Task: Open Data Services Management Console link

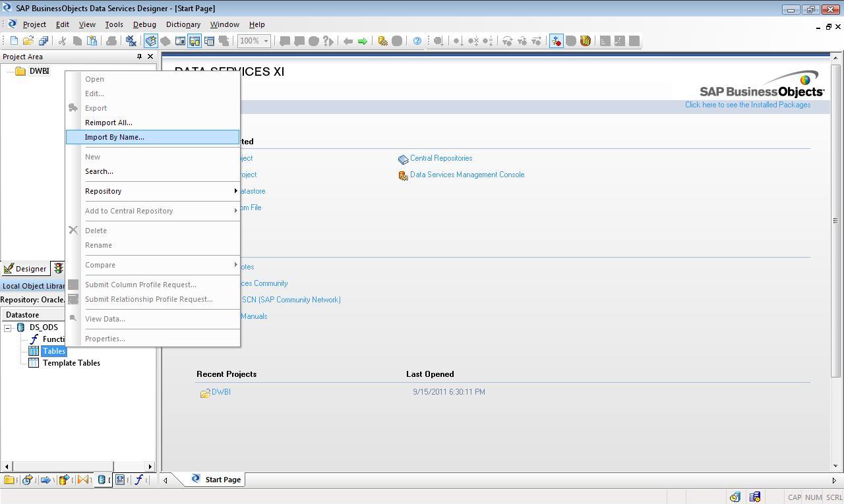Action: coord(467,175)
